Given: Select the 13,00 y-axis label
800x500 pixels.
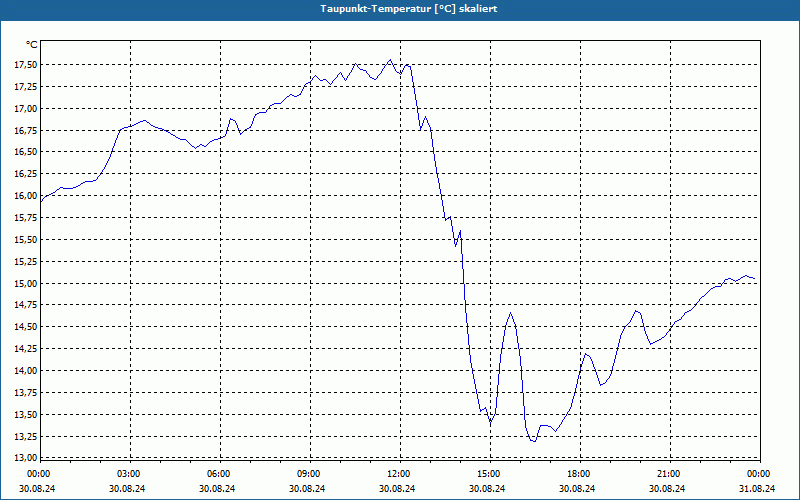Looking at the screenshot, I should tap(26, 458).
